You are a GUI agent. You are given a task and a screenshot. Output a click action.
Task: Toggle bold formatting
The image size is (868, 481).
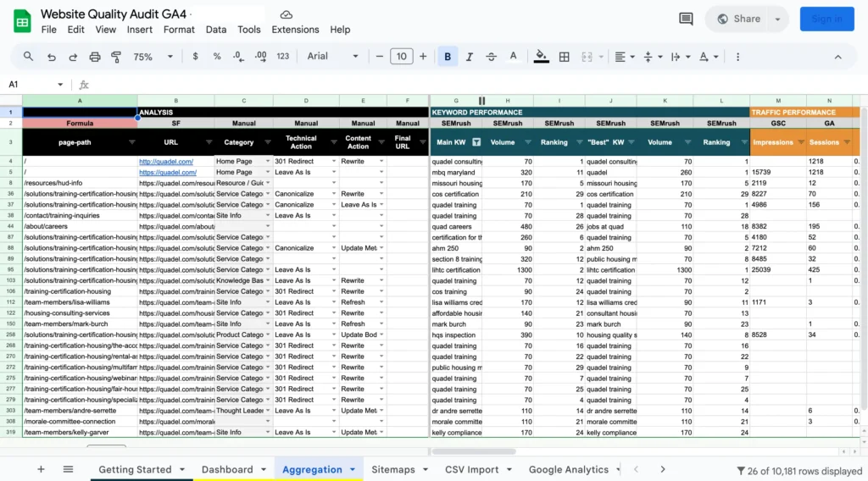[447, 57]
